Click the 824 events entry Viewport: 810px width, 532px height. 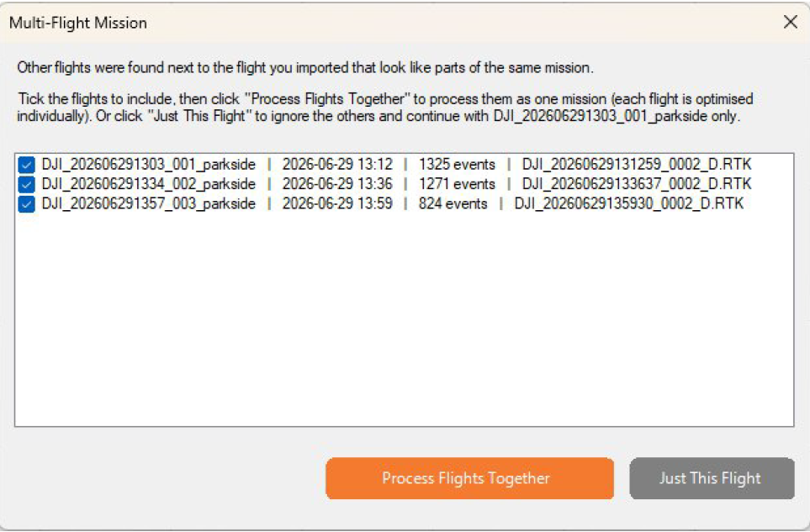(x=453, y=204)
